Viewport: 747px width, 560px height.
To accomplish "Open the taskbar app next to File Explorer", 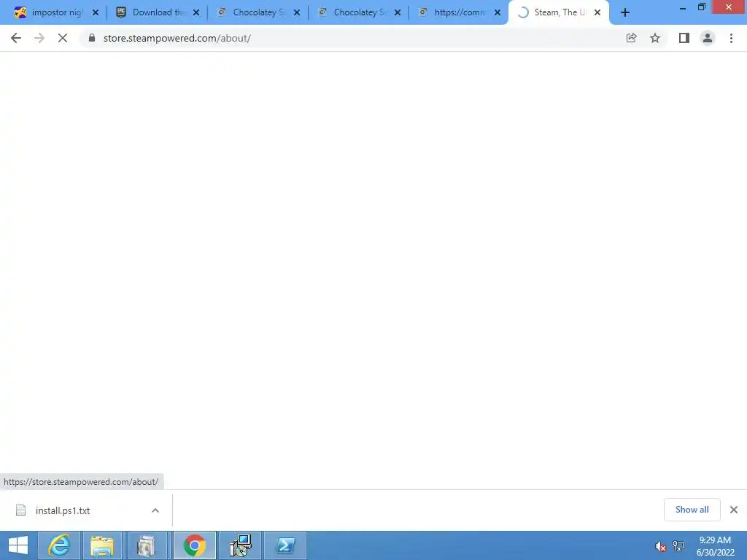I will coord(146,545).
